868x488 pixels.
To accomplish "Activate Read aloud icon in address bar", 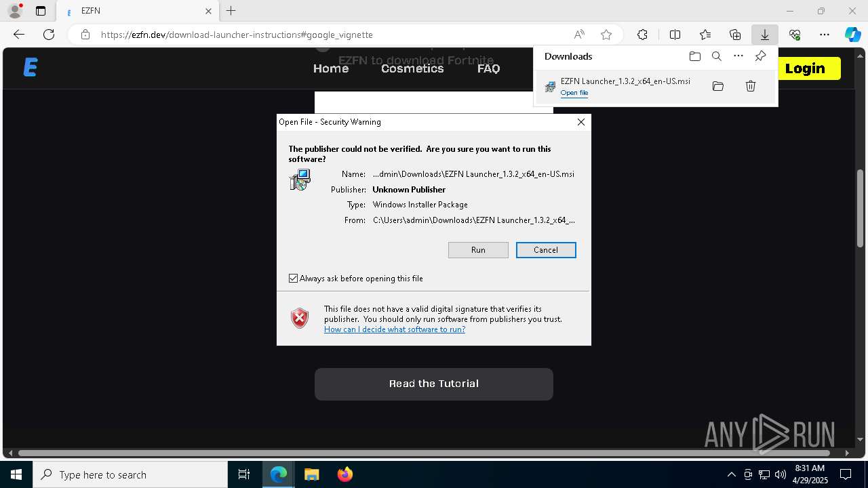I will coord(579,35).
